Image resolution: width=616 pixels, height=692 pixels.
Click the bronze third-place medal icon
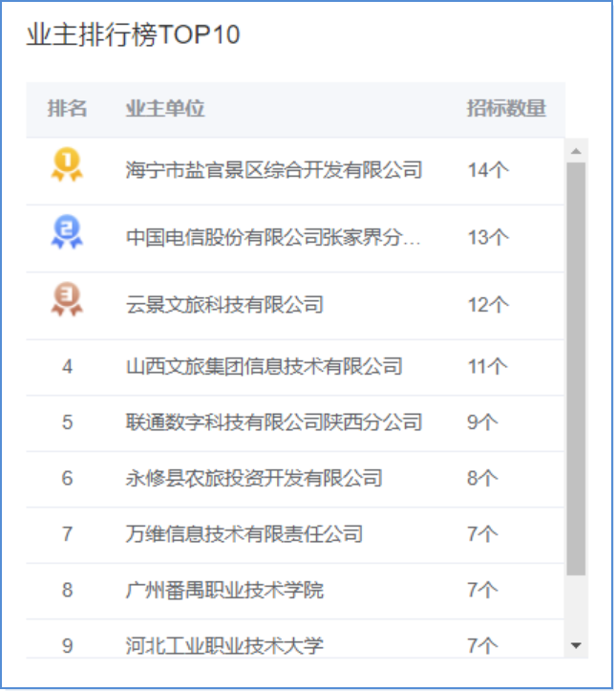coord(67,299)
